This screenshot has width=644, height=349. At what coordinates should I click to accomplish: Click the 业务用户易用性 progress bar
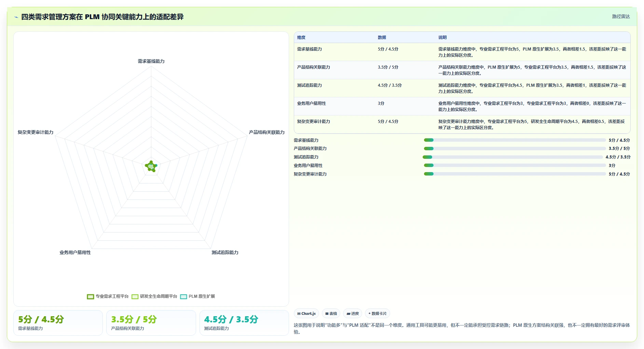tap(515, 165)
